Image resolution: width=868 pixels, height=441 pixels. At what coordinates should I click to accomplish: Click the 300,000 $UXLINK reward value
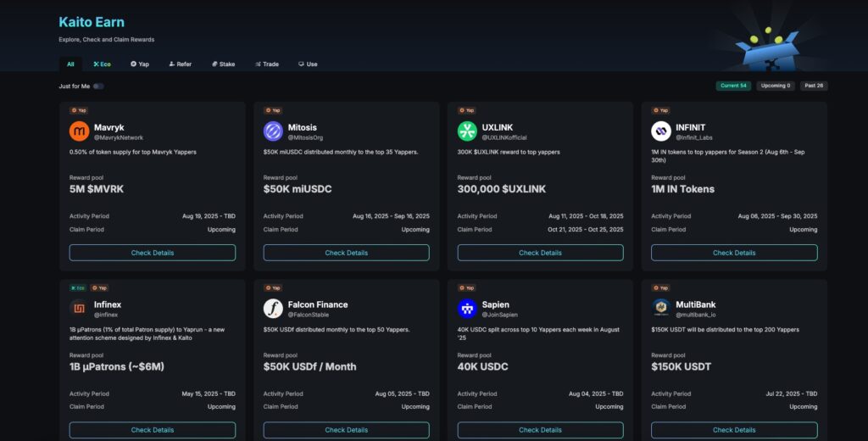click(x=502, y=189)
